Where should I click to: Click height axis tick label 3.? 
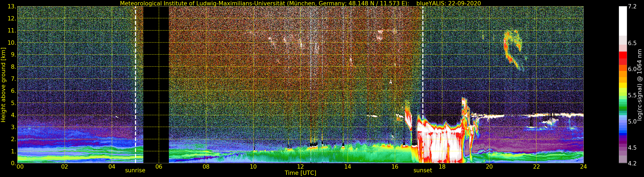pos(13,127)
